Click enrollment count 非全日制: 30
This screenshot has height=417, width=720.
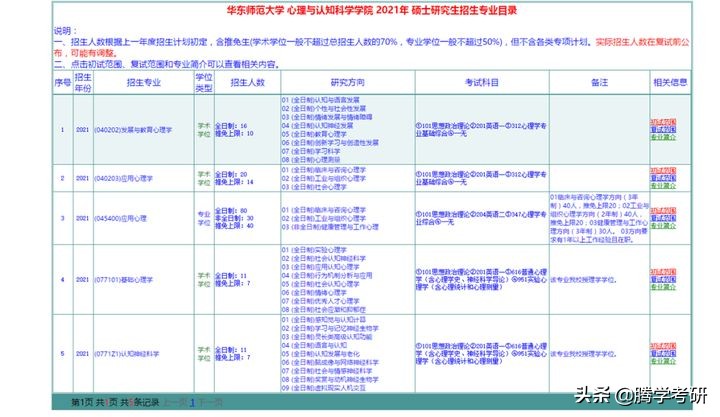[x=234, y=218]
